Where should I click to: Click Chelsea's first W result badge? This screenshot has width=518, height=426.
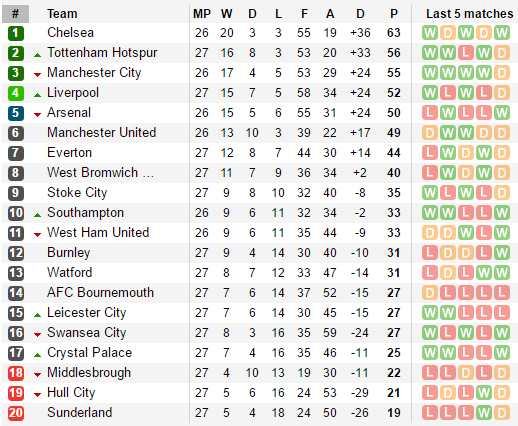430,33
